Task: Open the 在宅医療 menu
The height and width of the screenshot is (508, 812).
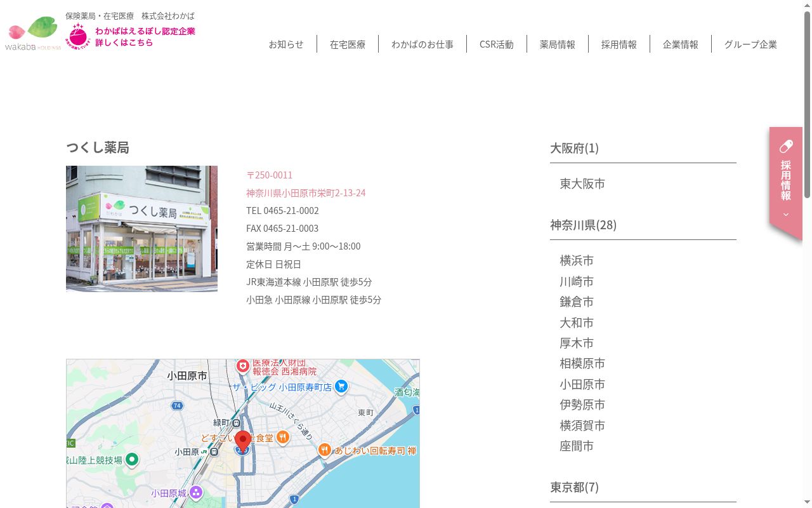Action: (x=348, y=44)
